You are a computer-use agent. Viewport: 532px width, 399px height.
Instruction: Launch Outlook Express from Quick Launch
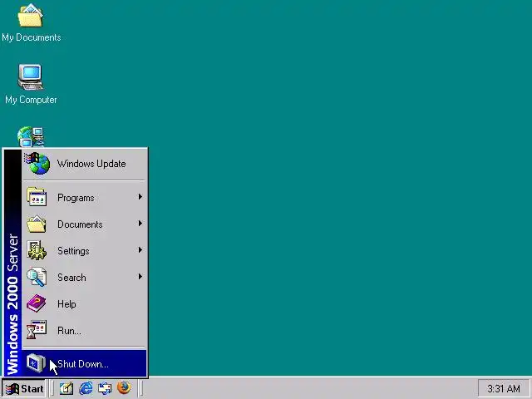click(105, 388)
